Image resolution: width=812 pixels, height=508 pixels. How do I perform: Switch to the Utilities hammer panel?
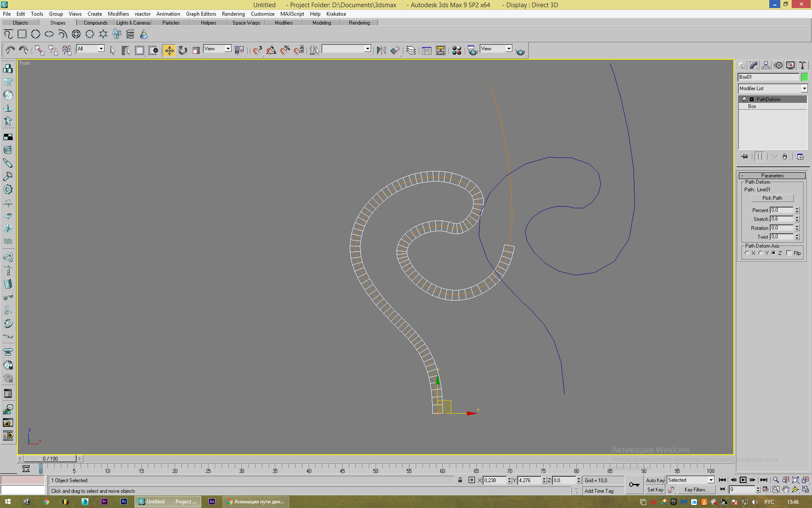coord(802,65)
